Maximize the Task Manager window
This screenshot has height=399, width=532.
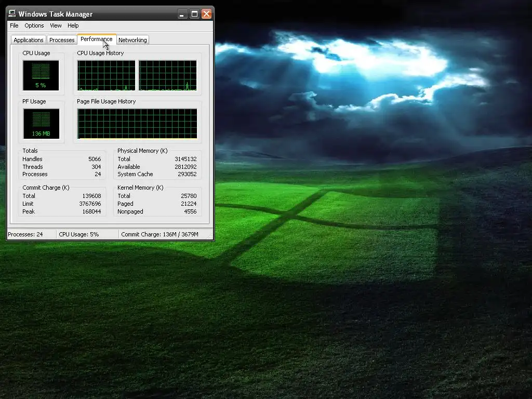(x=194, y=14)
